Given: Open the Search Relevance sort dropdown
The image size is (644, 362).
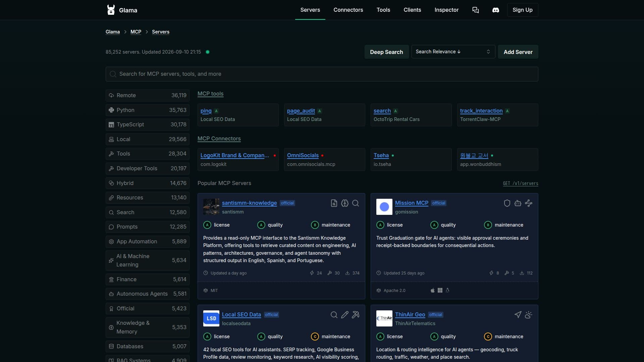Looking at the screenshot, I should (x=453, y=52).
